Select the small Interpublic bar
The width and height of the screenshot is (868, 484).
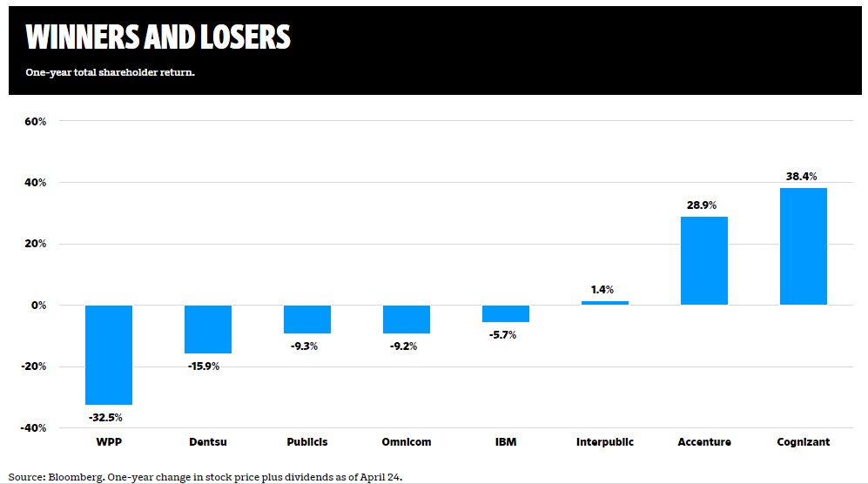pyautogui.click(x=605, y=303)
